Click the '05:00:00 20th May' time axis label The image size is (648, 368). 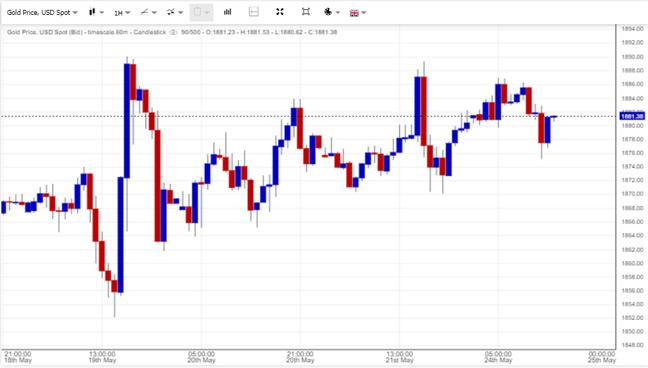202,357
